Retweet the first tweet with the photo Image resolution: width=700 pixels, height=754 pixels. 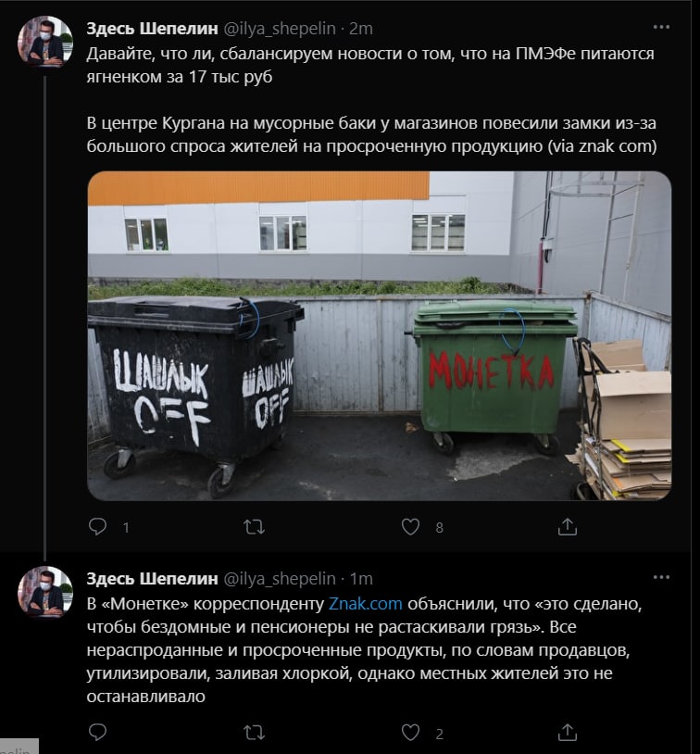(254, 527)
